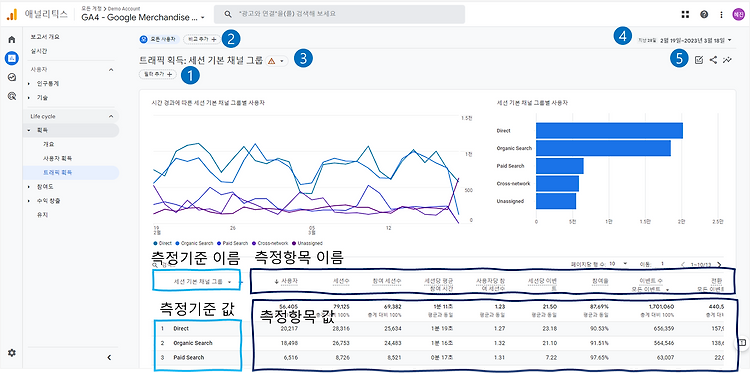Screen dimensions: 750x373
Task: Click the Direct bar in bar chart
Action: pyautogui.click(x=609, y=131)
